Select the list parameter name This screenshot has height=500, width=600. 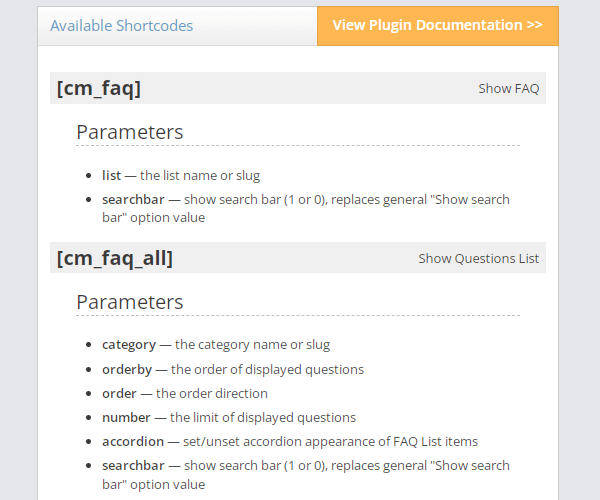tap(111, 175)
